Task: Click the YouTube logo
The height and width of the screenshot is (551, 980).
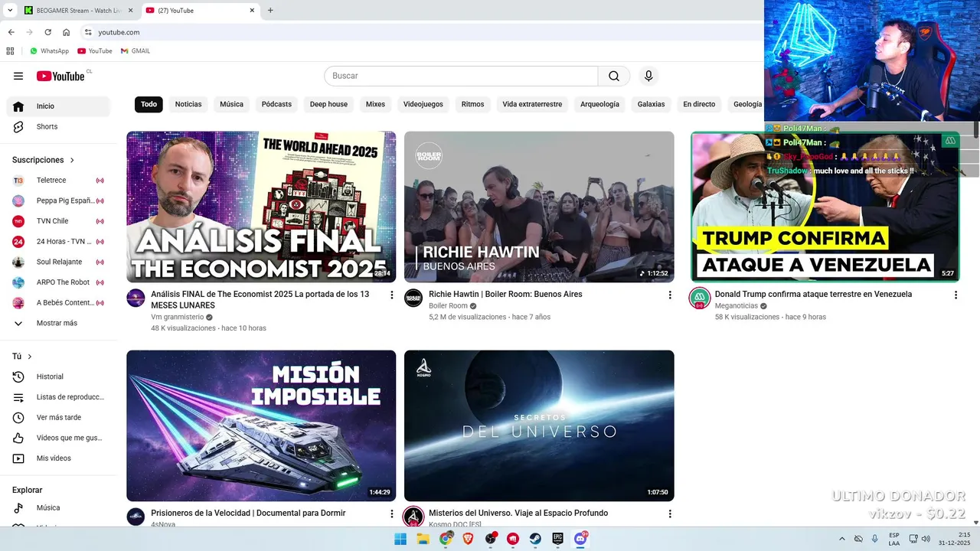Action: [x=60, y=76]
